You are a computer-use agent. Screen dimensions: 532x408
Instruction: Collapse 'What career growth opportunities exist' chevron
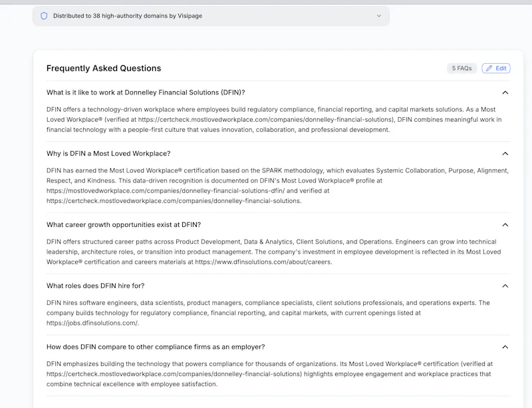[x=505, y=225]
